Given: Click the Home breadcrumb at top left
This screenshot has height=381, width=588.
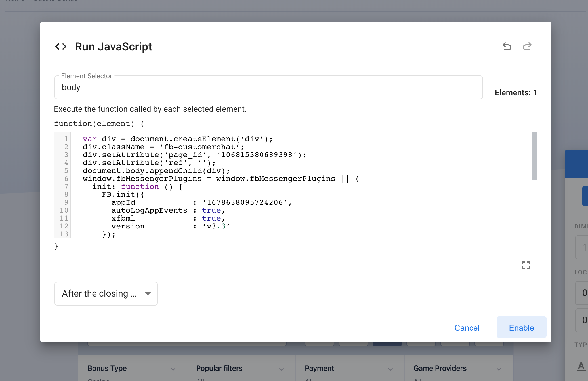Looking at the screenshot, I should click(x=13, y=1).
